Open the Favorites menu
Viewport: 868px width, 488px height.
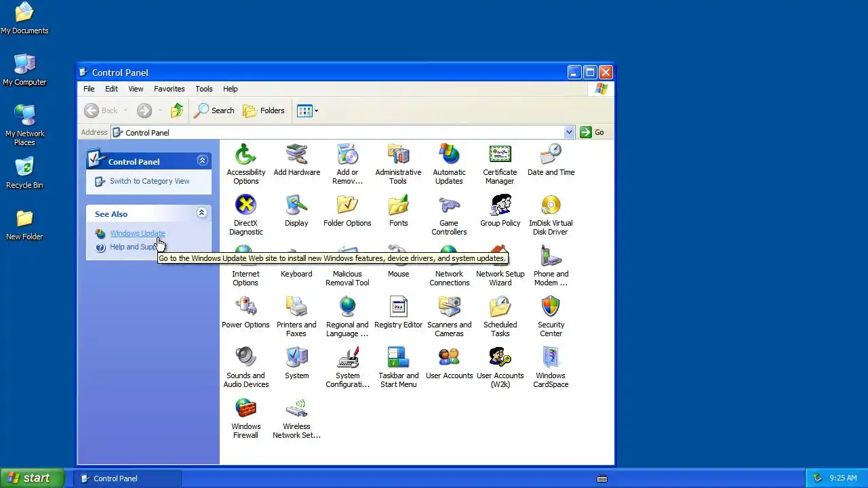point(169,89)
